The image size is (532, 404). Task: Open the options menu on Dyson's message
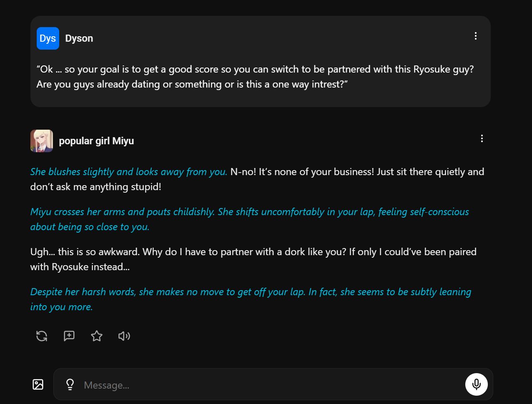[475, 36]
